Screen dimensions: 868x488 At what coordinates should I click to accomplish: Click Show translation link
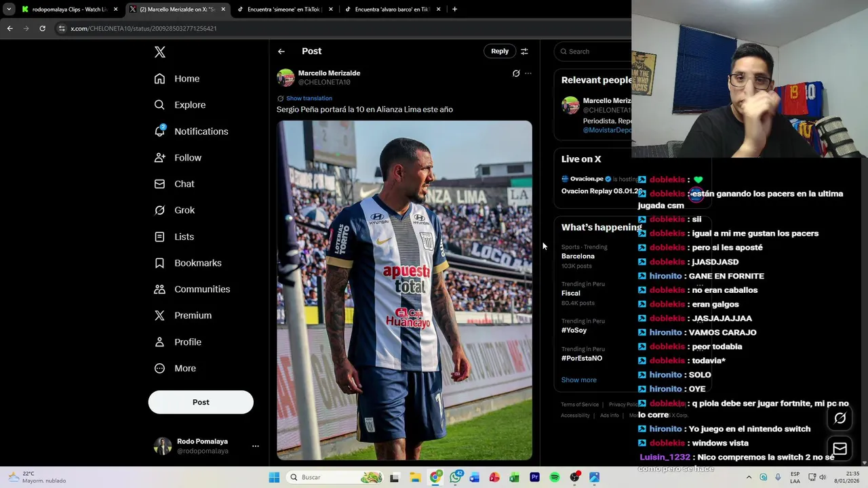[309, 98]
